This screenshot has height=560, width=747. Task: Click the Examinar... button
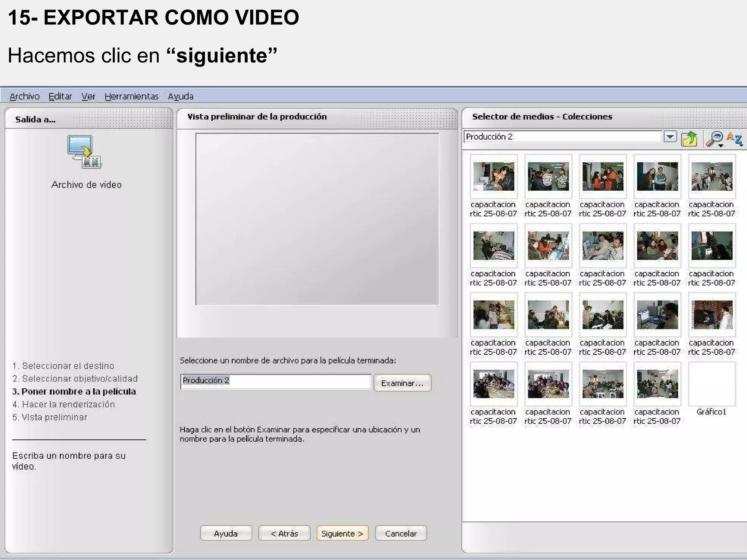402,383
